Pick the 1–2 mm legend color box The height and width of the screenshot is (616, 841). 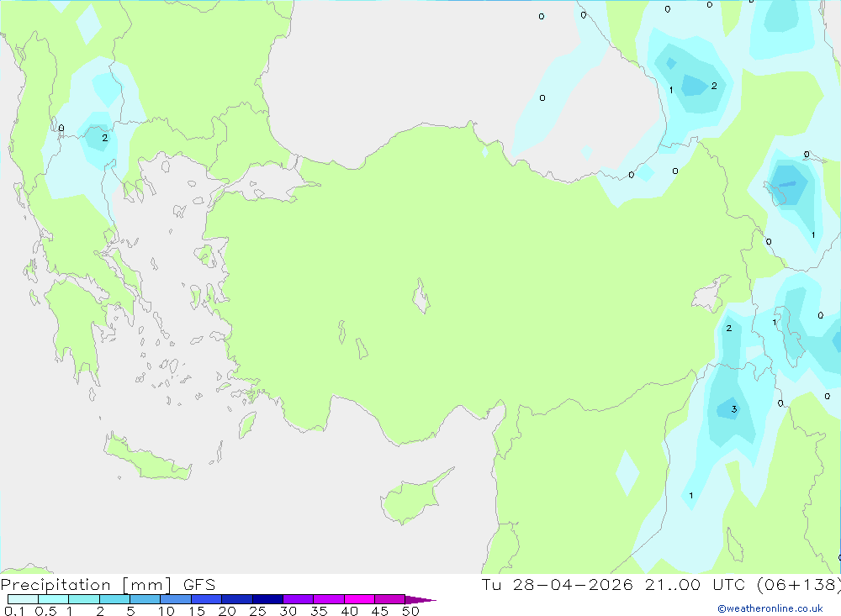[x=83, y=599]
